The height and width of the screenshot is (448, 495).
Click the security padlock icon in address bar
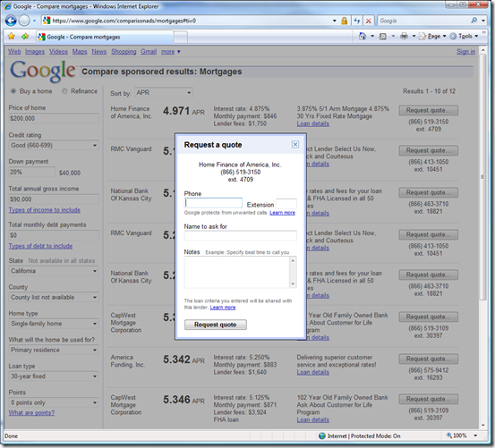(344, 21)
